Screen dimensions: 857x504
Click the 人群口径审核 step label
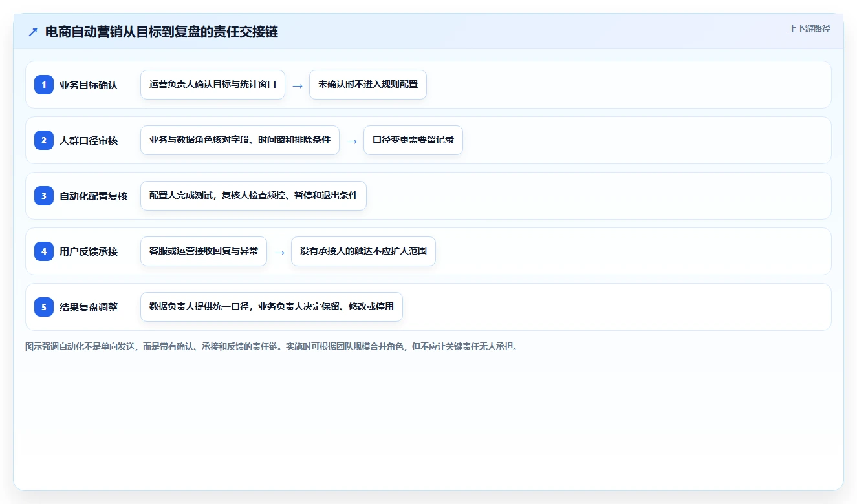[89, 140]
